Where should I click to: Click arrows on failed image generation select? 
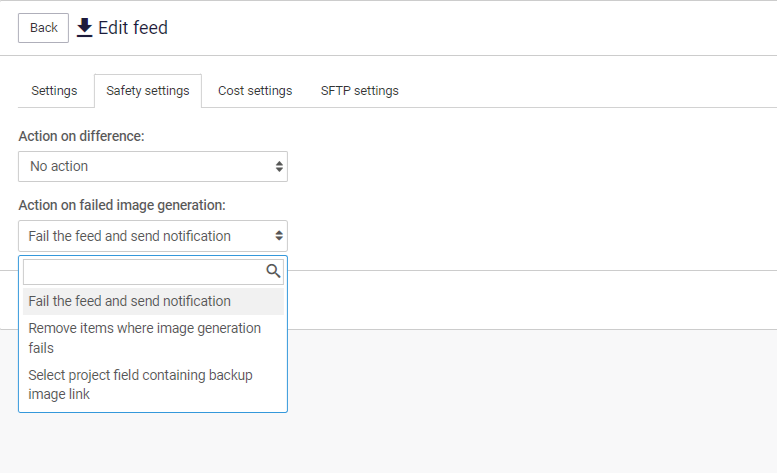click(279, 237)
